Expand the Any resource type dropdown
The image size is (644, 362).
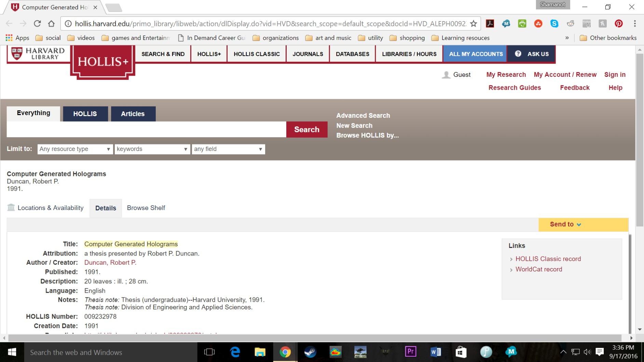(x=75, y=149)
